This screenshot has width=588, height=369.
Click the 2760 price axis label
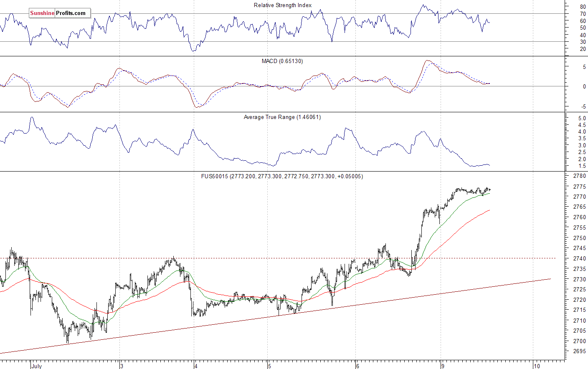[579, 217]
